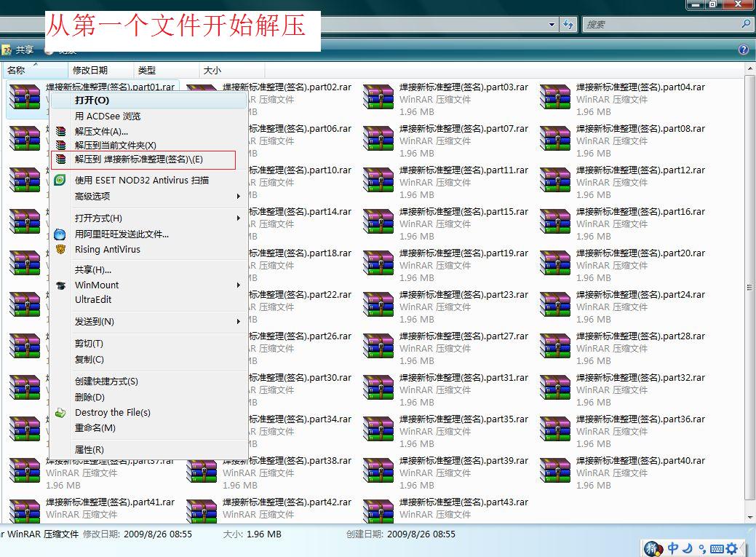Click the green Destroy the File(s) icon
756x557 pixels.
click(60, 412)
